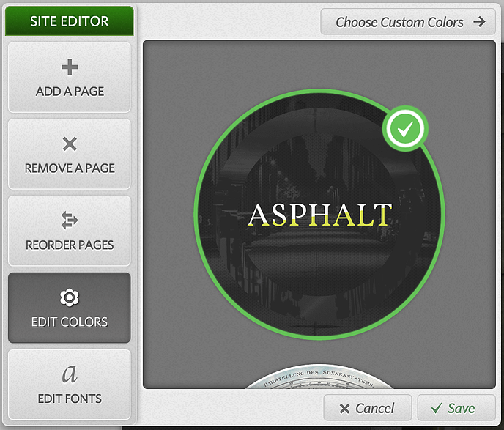Image resolution: width=504 pixels, height=430 pixels.
Task: Choose the Remove a Page text label
Action: (70, 168)
